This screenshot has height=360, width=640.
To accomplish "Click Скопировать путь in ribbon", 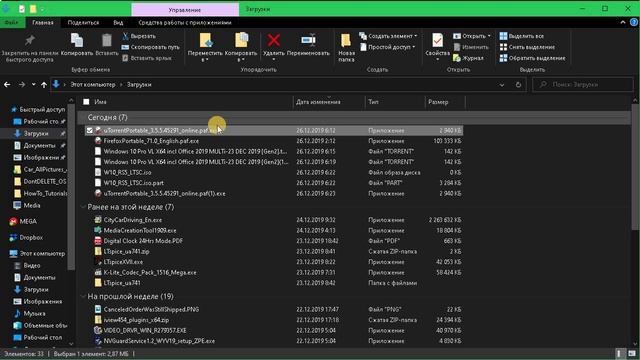I will [151, 47].
